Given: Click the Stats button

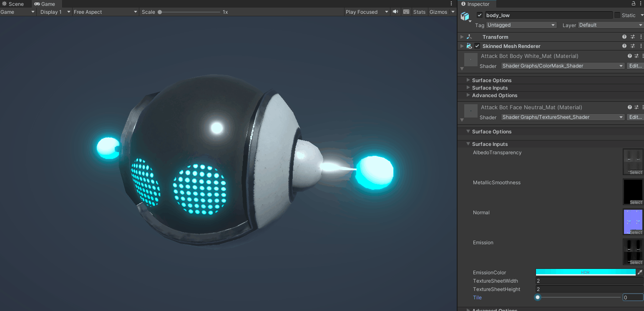Looking at the screenshot, I should pyautogui.click(x=419, y=12).
